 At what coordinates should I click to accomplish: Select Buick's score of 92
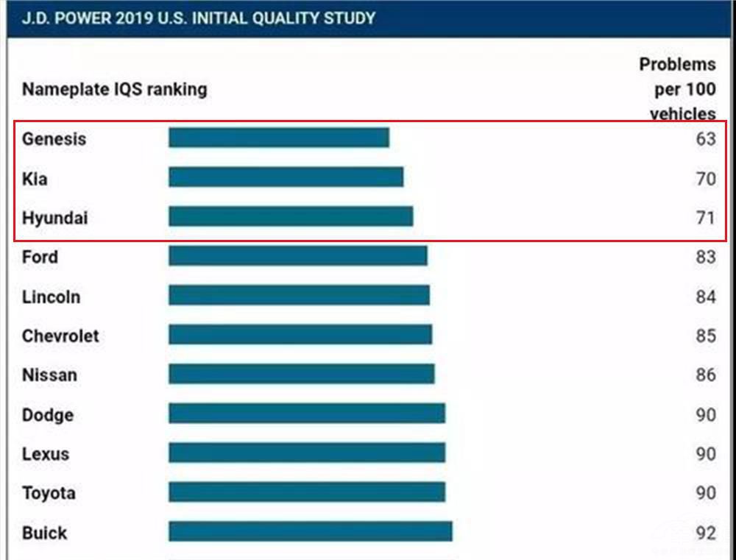(705, 533)
